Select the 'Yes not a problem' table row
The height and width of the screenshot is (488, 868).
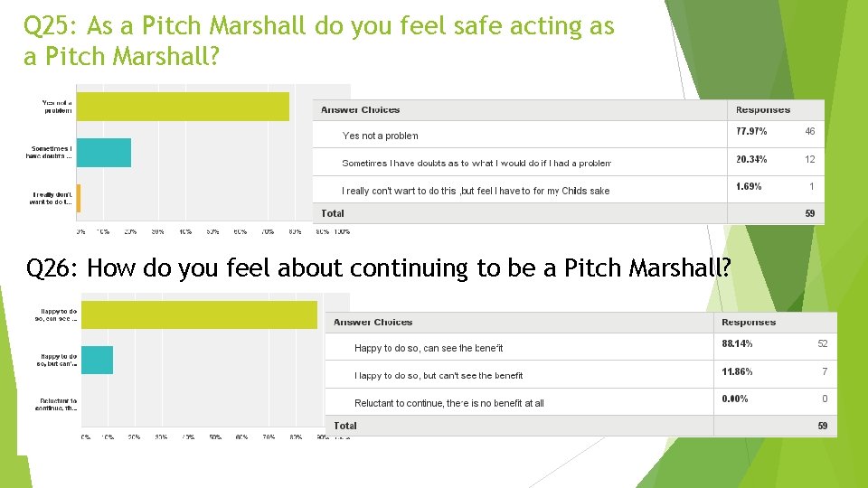[x=569, y=135]
